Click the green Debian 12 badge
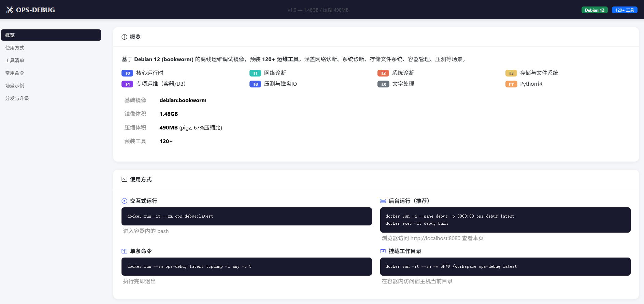This screenshot has width=644, height=304. coord(595,10)
